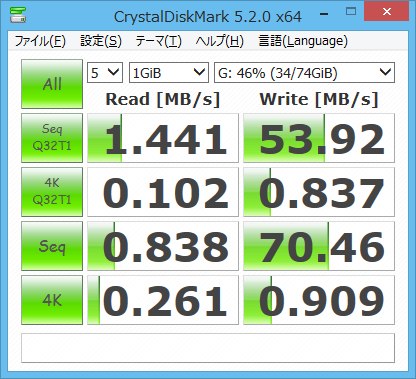Maximize the CrystalDiskMark window

tap(351, 12)
